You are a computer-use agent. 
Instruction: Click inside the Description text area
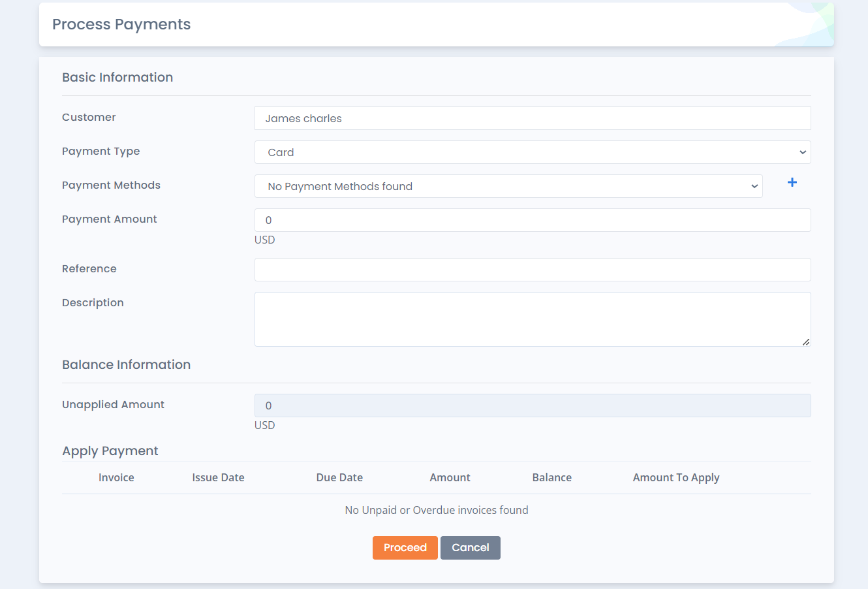pos(533,319)
